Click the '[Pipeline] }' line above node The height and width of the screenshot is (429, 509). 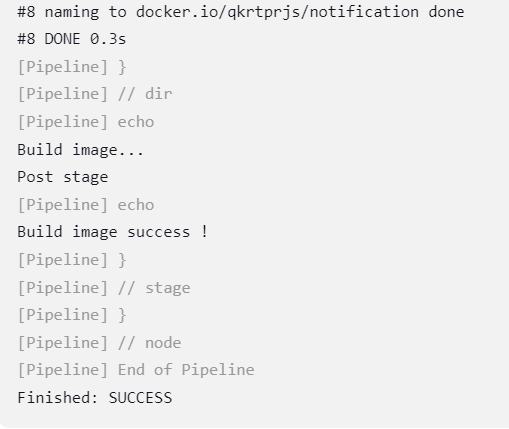pyautogui.click(x=72, y=315)
